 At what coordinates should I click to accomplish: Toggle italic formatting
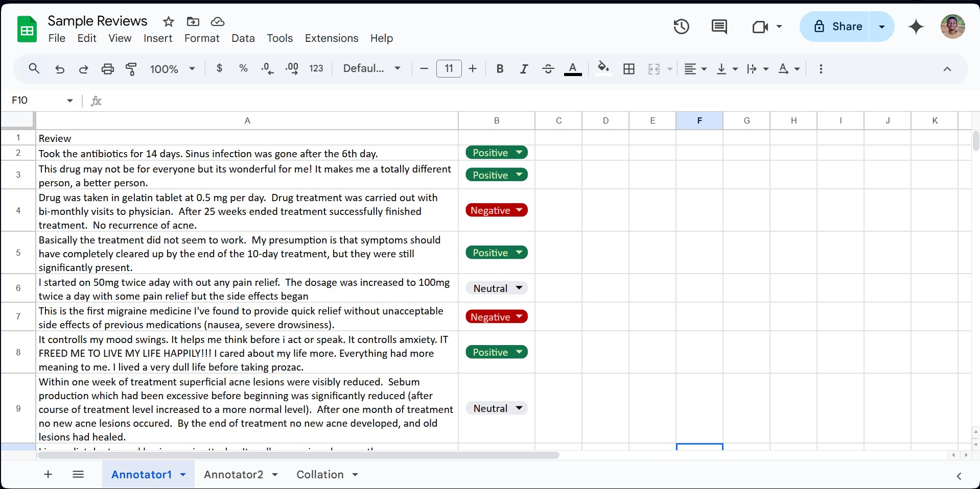(x=524, y=69)
